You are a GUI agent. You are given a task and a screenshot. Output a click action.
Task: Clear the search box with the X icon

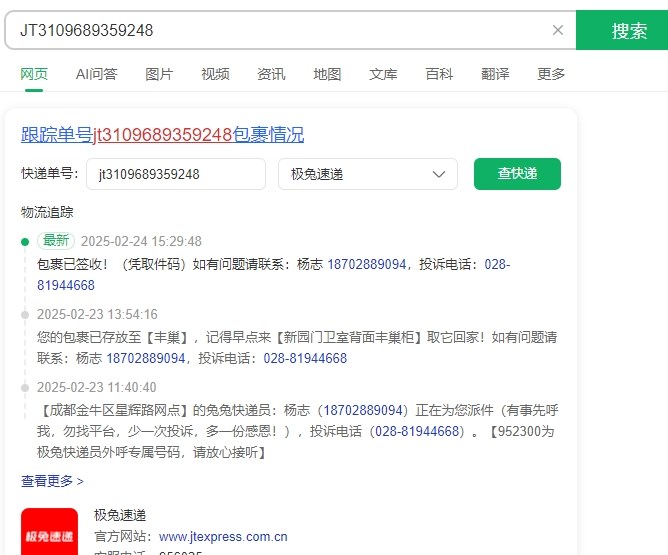pos(558,30)
